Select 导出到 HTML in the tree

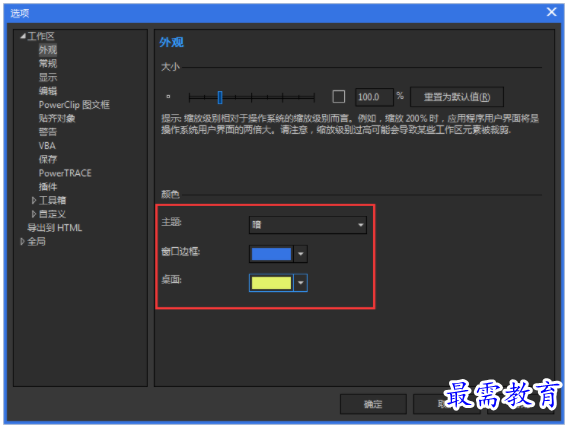point(54,227)
